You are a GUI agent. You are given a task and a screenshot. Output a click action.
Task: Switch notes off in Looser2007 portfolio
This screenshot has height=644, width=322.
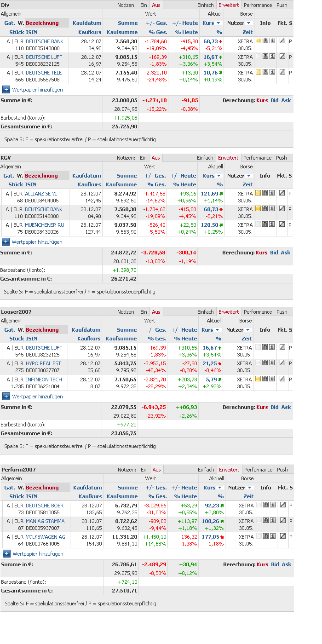(156, 312)
